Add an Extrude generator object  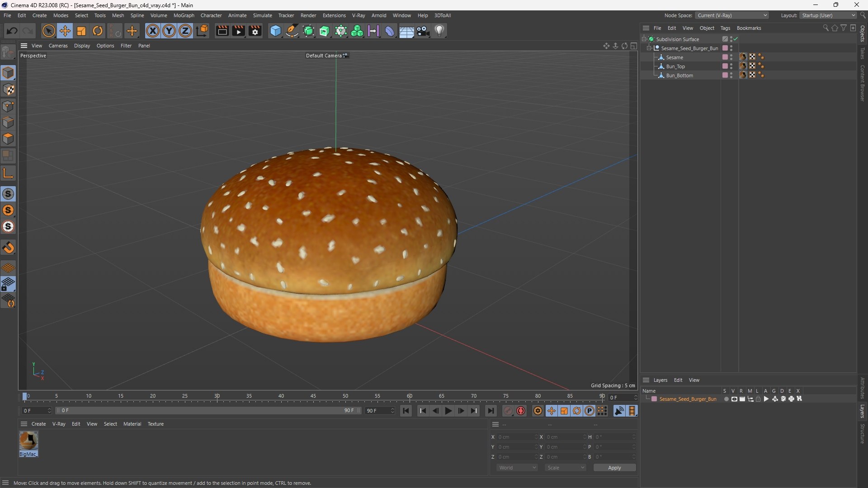[325, 31]
